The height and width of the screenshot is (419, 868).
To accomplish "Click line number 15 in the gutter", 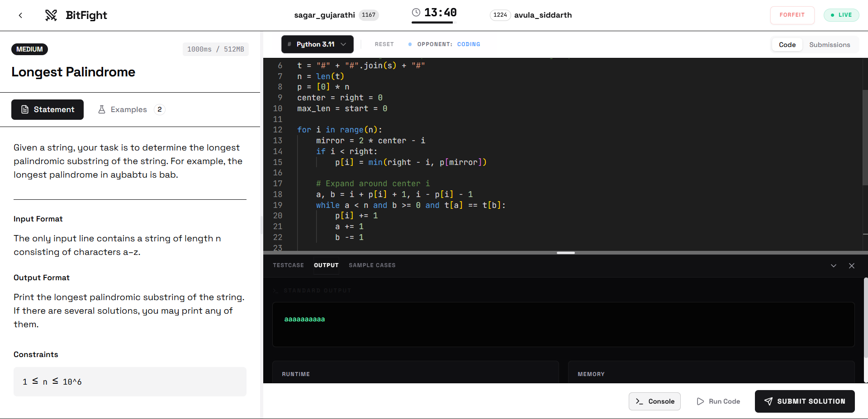I will point(278,162).
